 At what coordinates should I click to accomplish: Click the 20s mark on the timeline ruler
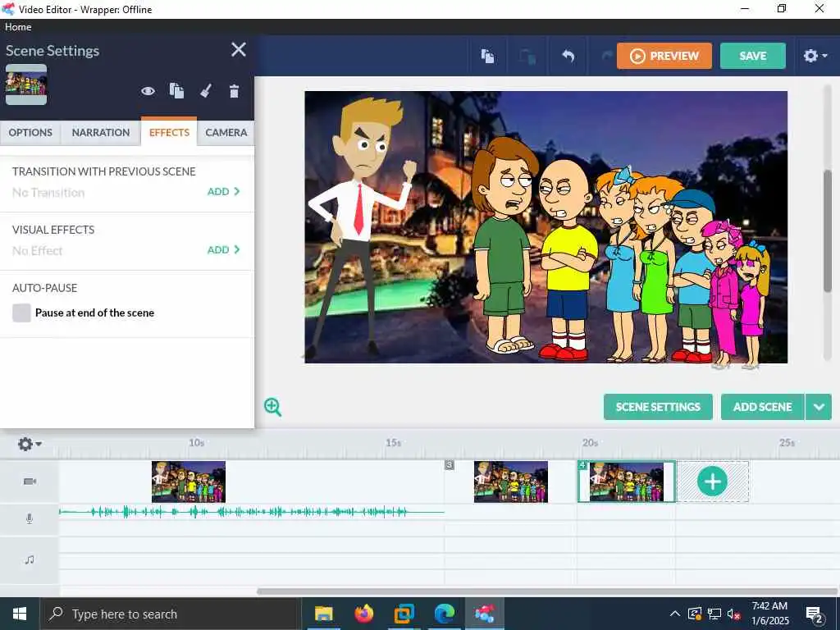pyautogui.click(x=590, y=443)
